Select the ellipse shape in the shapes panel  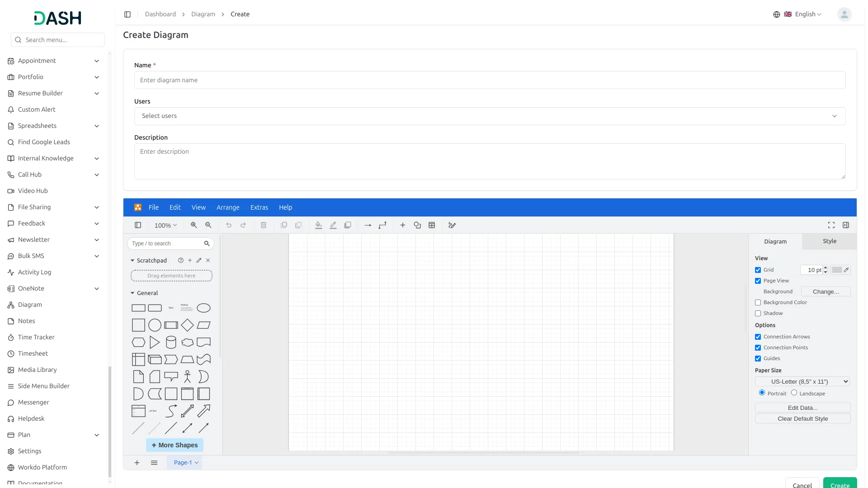(x=203, y=308)
